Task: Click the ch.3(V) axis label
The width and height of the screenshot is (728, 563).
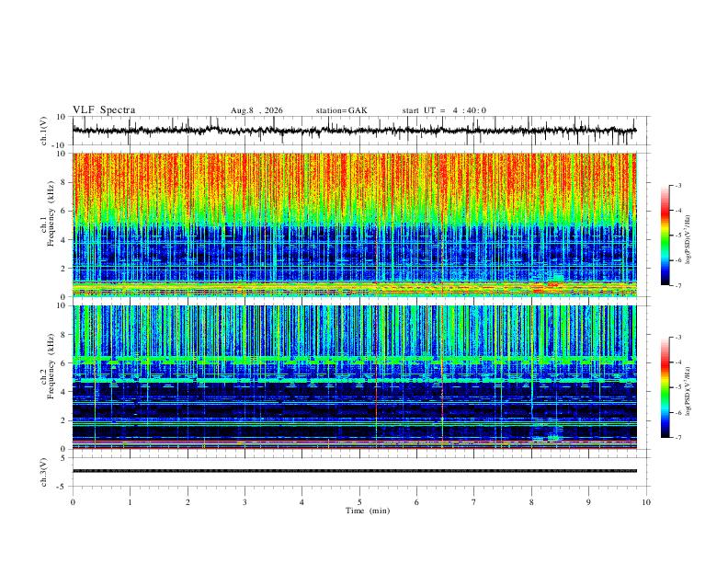Action: (x=44, y=472)
